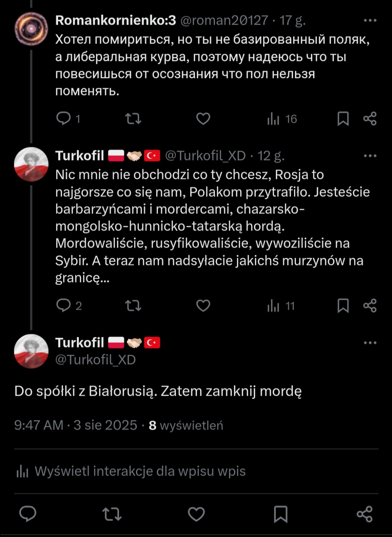Like Turkofil's 12 g. post
This screenshot has height=537, width=392.
pos(203,306)
